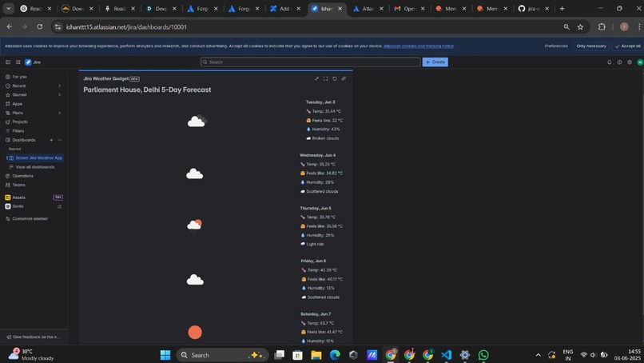The width and height of the screenshot is (644, 363).
Task: Click the browser zoom magnifier icon
Action: click(x=566, y=26)
